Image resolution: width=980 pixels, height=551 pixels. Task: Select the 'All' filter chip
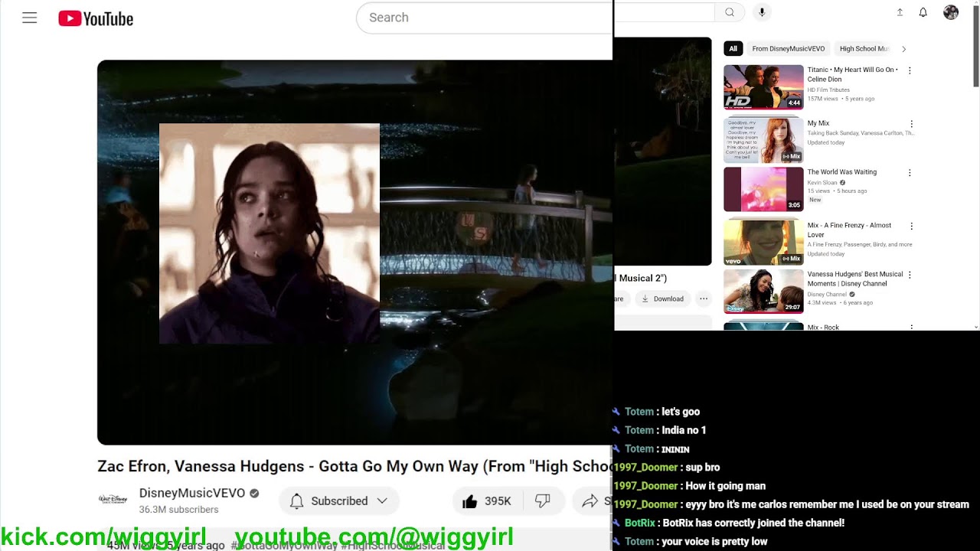733,49
